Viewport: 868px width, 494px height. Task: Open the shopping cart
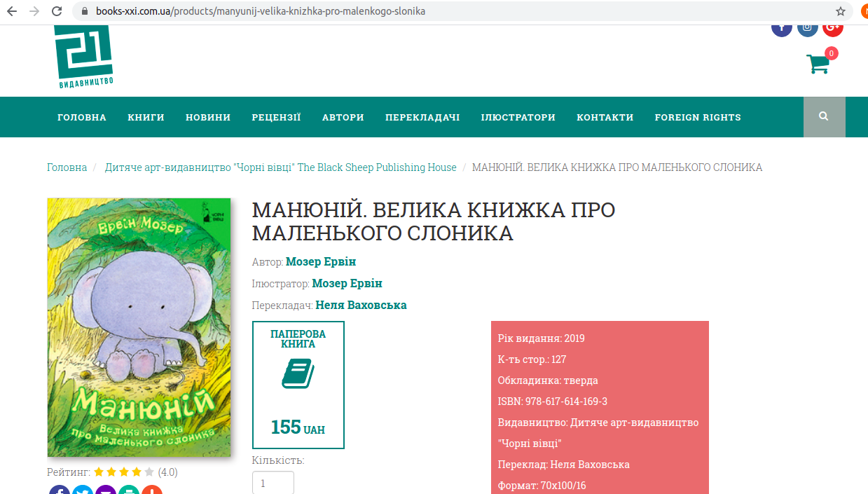coord(818,64)
